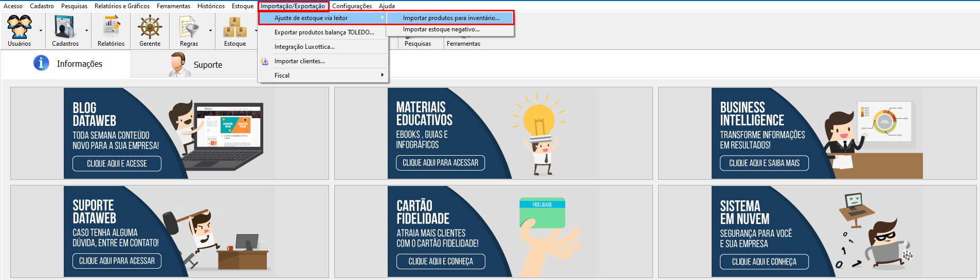Image resolution: width=980 pixels, height=280 pixels.
Task: Open the Relatórios toolbar icon
Action: 111,27
